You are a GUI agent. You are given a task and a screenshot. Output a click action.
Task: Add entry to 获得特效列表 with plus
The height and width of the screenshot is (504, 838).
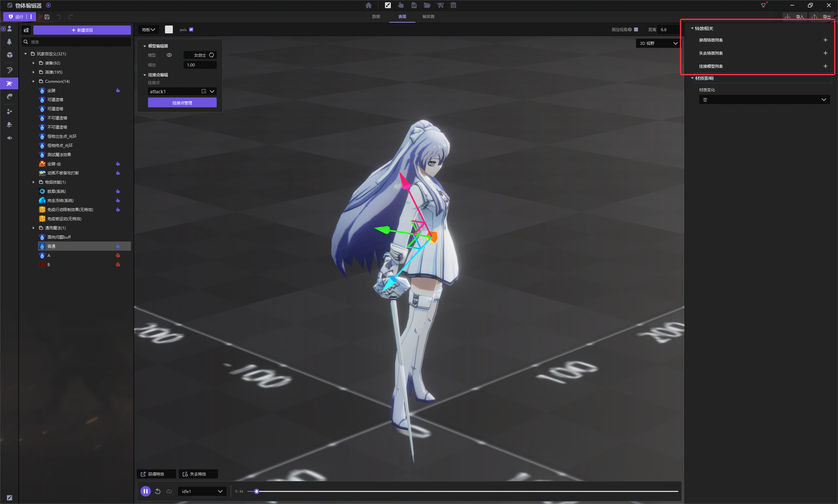pyautogui.click(x=825, y=40)
